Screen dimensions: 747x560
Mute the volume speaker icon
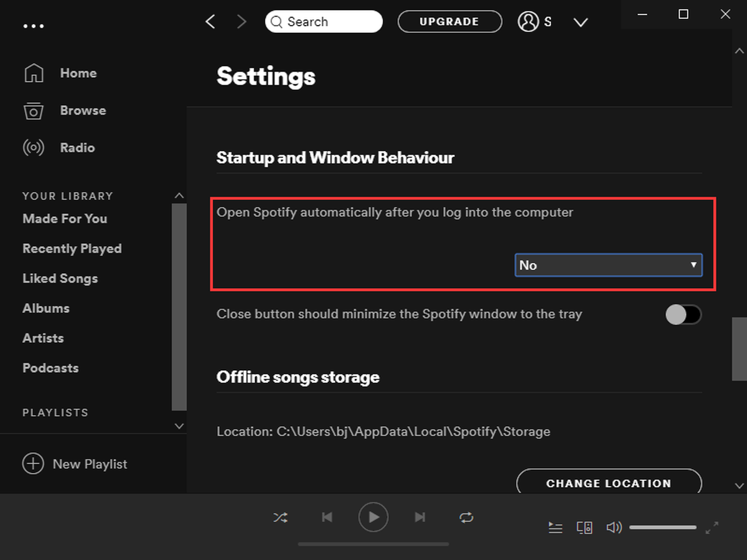pyautogui.click(x=614, y=528)
